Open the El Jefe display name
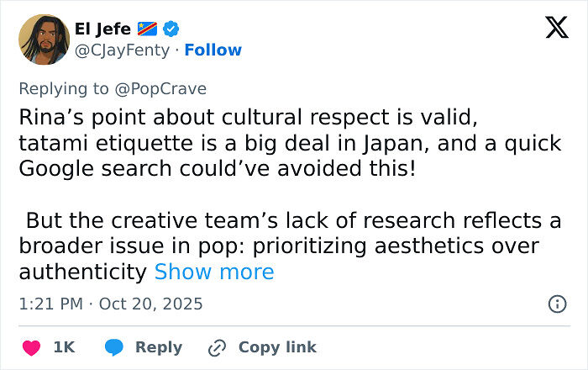588x370 pixels. (x=98, y=29)
